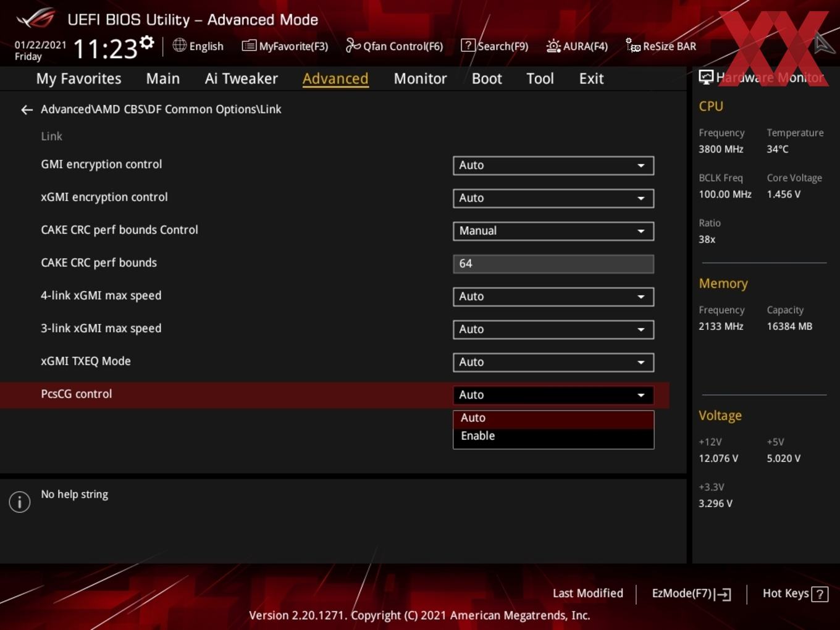
Task: Go to the Tool tab
Action: tap(540, 78)
